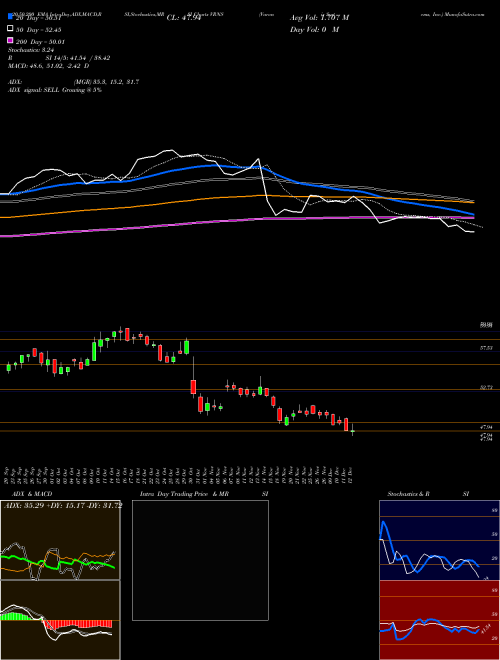Click the tall green candle before the gap
The height and width of the screenshot is (660, 500).
186,347
